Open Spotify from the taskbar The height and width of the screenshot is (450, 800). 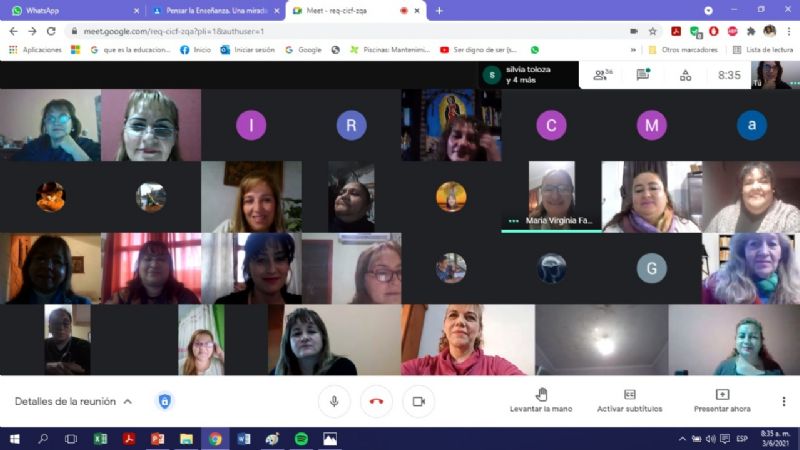point(301,439)
